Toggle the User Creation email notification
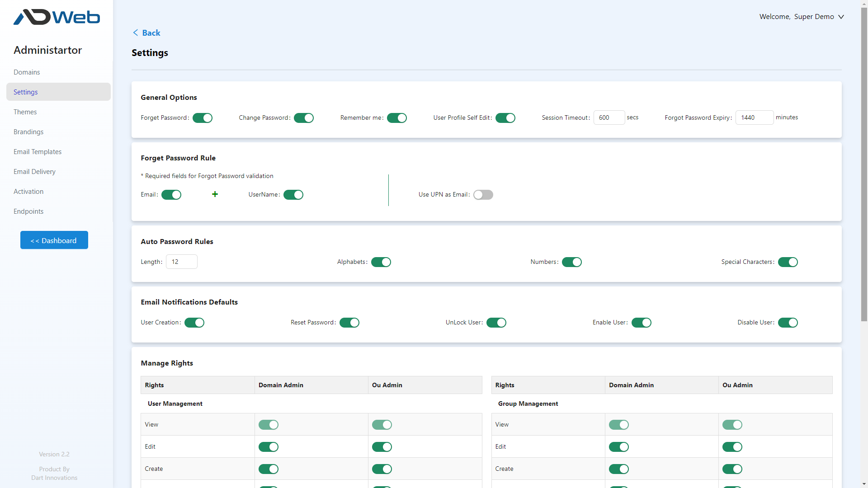 (194, 322)
